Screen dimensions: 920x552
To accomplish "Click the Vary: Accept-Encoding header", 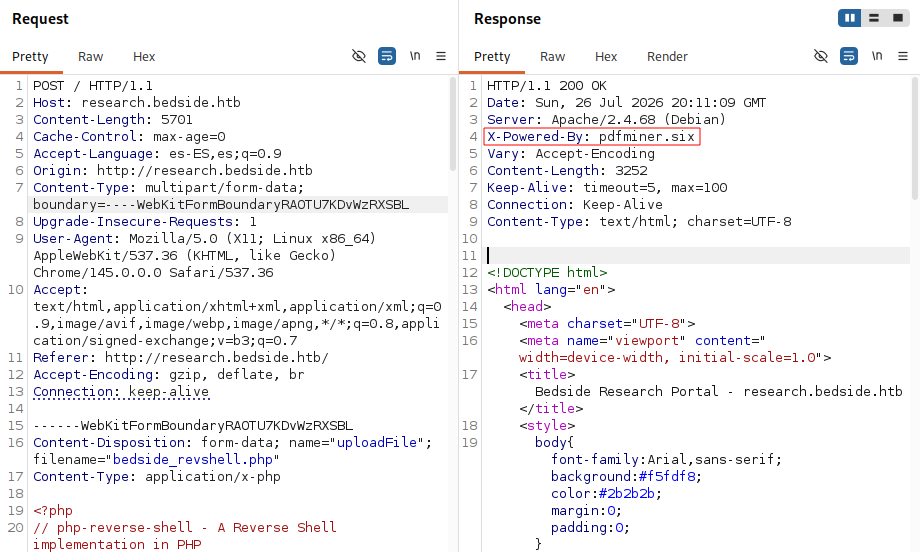I will pyautogui.click(x=570, y=154).
